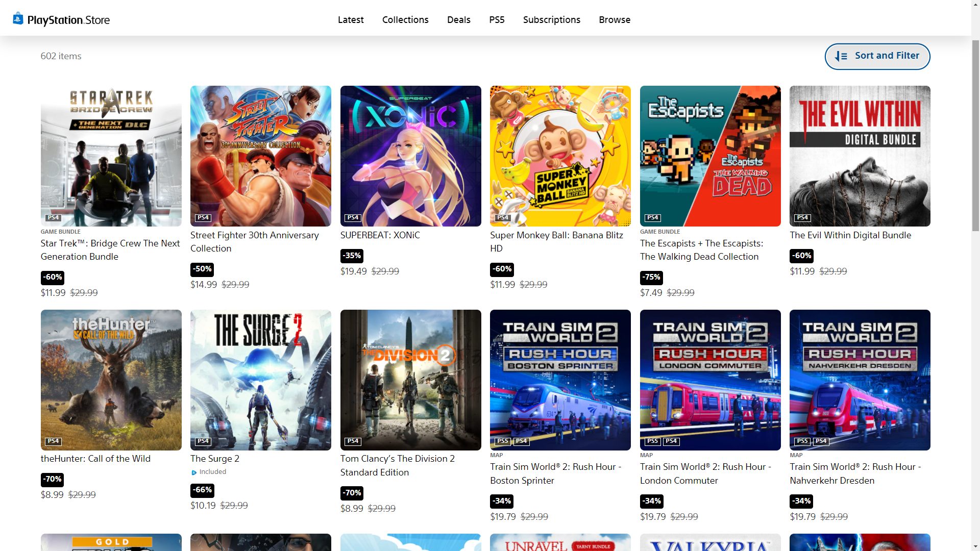This screenshot has height=551, width=980.
Task: Click the -35% discount badge under SUPERBEAT XONiC
Action: coord(352,256)
